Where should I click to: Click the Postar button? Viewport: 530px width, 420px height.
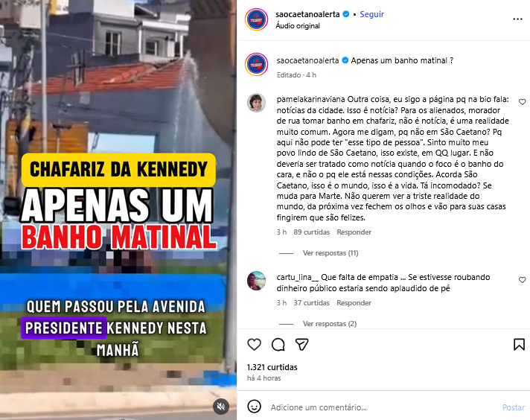pos(514,407)
